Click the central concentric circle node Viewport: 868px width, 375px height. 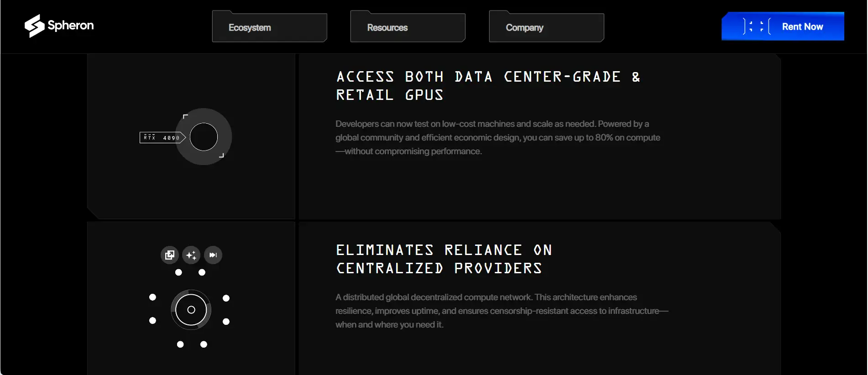(x=191, y=310)
